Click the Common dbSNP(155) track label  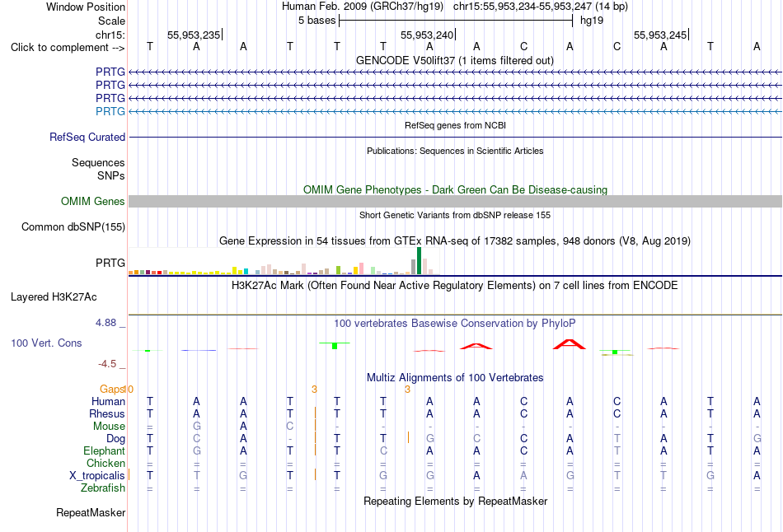[x=73, y=226]
